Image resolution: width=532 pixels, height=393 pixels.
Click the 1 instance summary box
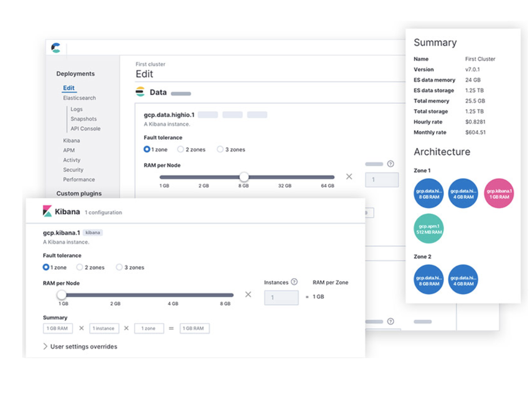pyautogui.click(x=104, y=328)
